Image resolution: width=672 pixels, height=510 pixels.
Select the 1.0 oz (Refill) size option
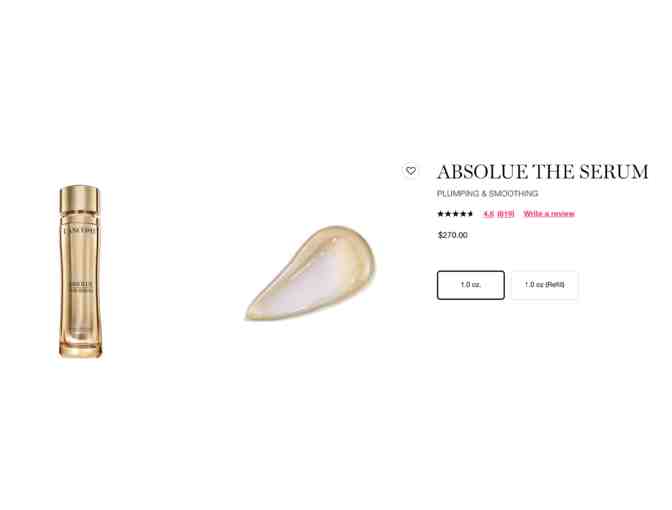[x=545, y=285]
